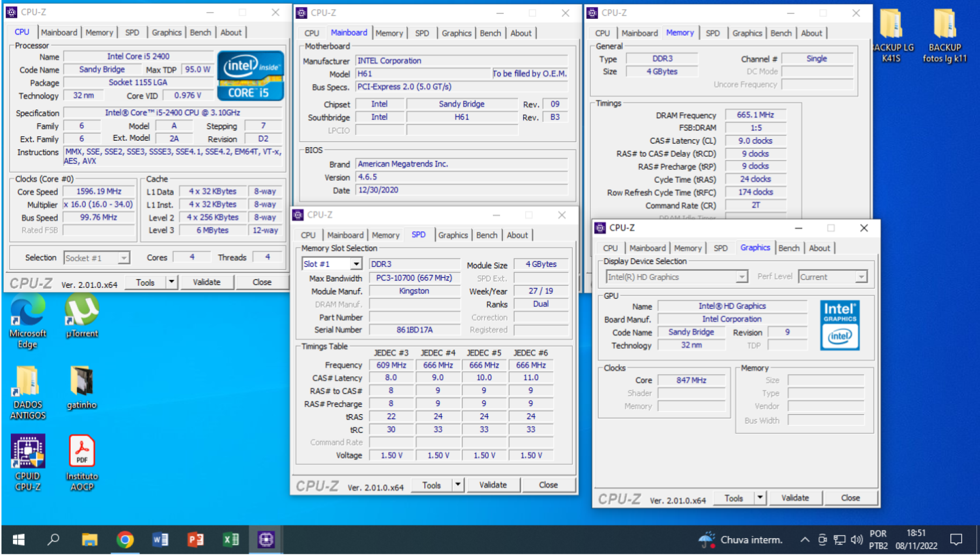Open network icon in system tray
The height and width of the screenshot is (557, 980).
(840, 540)
